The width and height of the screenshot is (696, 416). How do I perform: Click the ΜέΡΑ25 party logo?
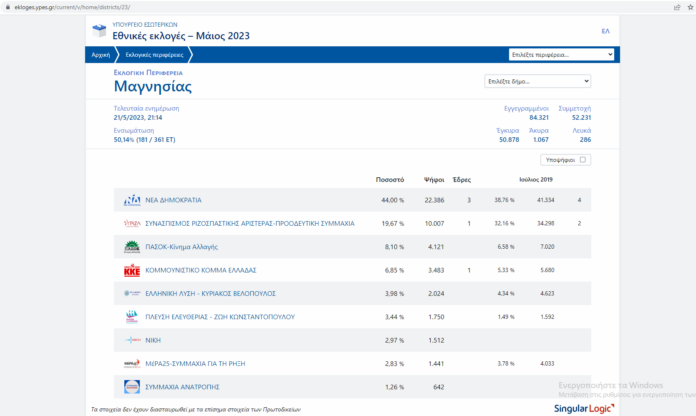pos(132,363)
